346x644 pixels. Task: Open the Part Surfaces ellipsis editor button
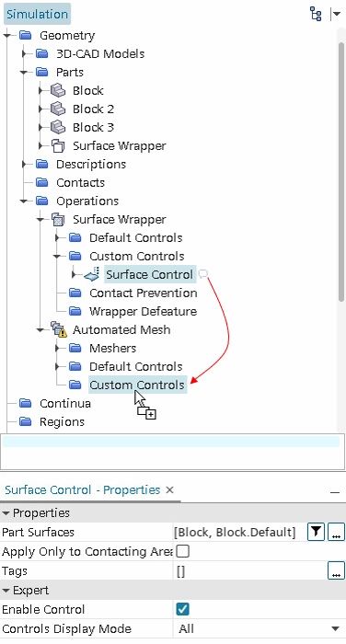tap(336, 532)
